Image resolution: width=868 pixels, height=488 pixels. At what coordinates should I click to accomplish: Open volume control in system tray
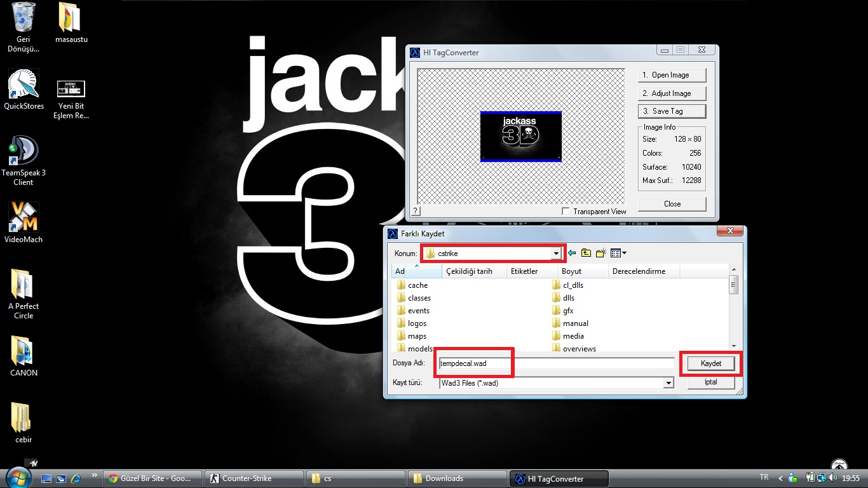[832, 478]
